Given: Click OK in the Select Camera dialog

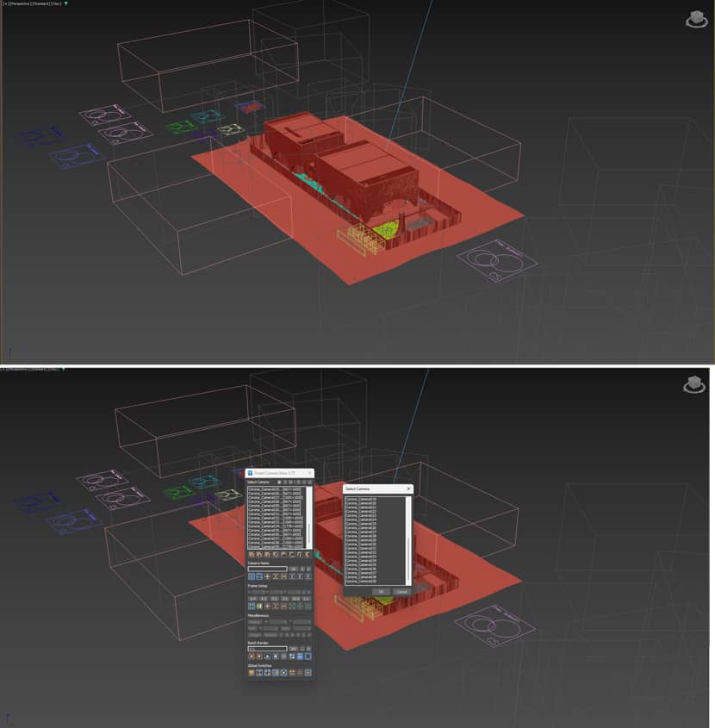Looking at the screenshot, I should tap(381, 592).
